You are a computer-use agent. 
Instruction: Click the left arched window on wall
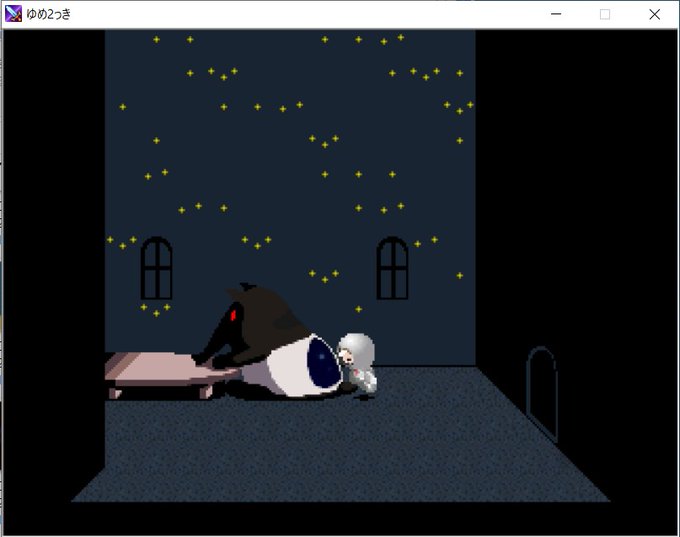(157, 268)
